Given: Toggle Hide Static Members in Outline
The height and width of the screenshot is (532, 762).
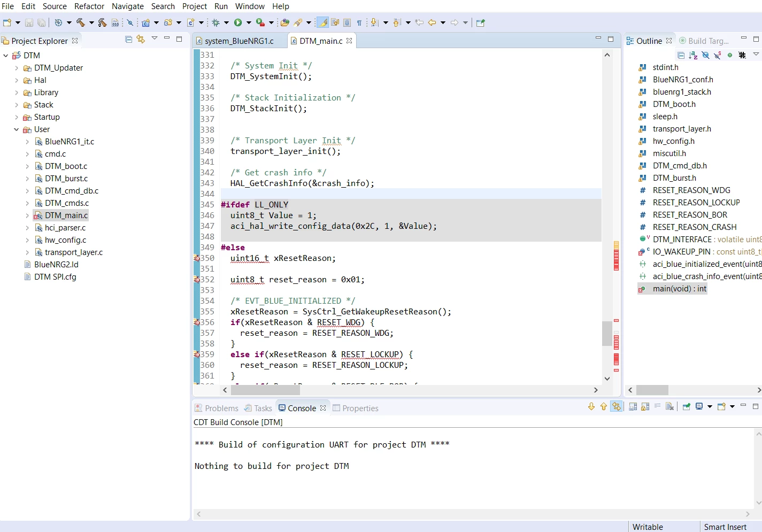Looking at the screenshot, I should (718, 55).
